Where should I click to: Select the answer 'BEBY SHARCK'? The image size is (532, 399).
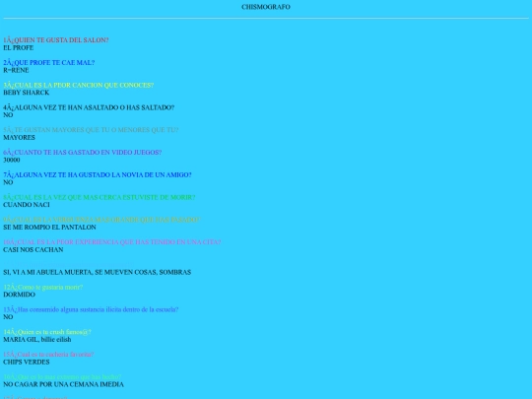pos(27,93)
